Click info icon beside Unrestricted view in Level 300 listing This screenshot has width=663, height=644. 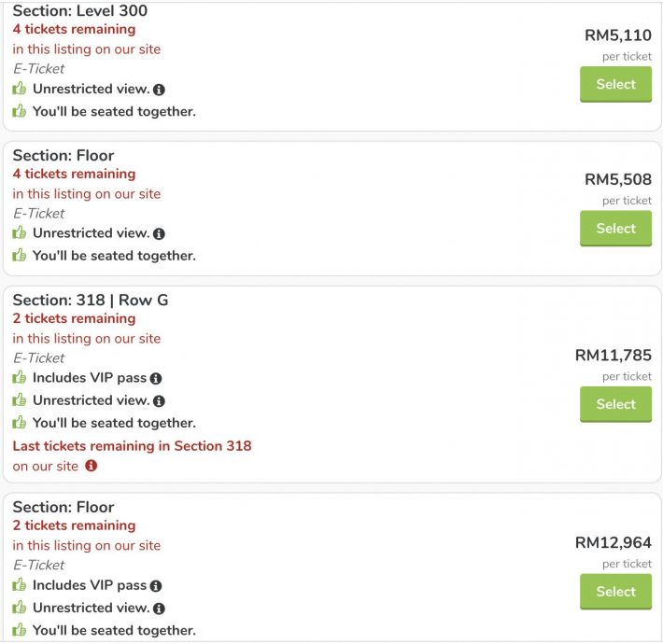(x=159, y=90)
